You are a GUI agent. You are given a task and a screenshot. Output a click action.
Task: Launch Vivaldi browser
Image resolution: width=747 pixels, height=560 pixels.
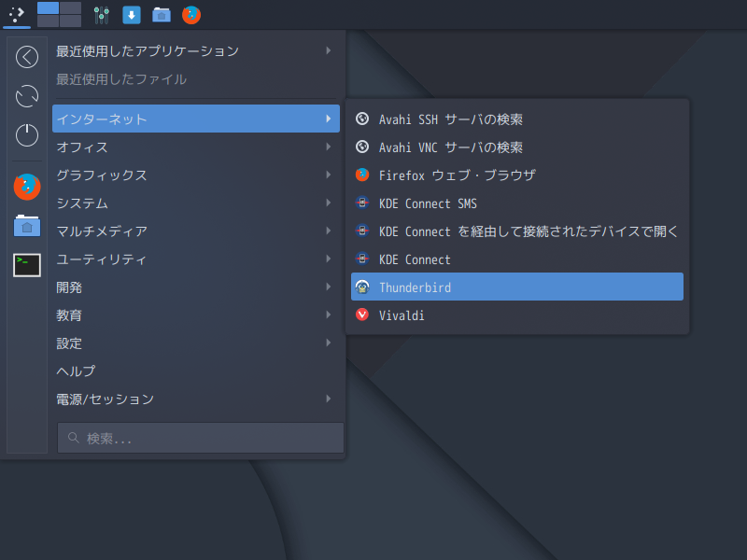point(517,315)
